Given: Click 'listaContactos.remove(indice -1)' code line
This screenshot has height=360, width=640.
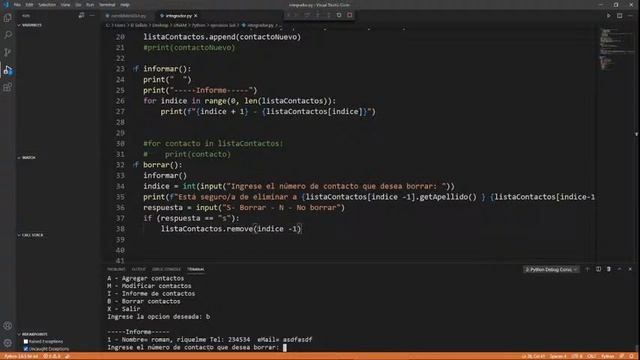Looking at the screenshot, I should (231, 229).
